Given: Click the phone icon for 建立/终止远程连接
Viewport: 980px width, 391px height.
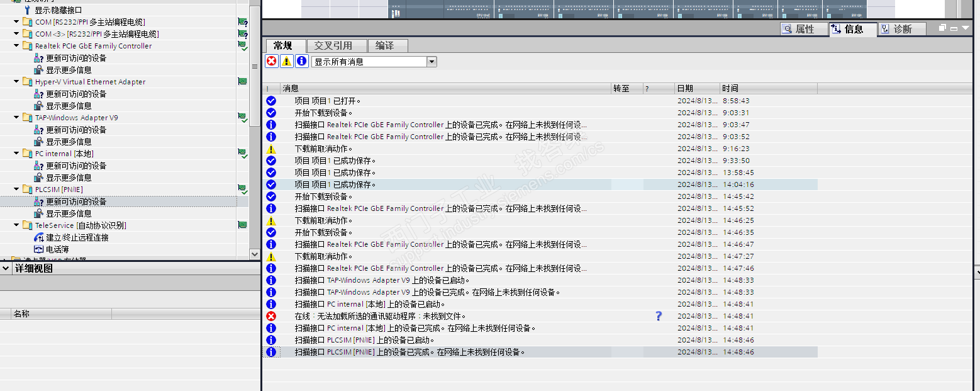Looking at the screenshot, I should [x=38, y=237].
